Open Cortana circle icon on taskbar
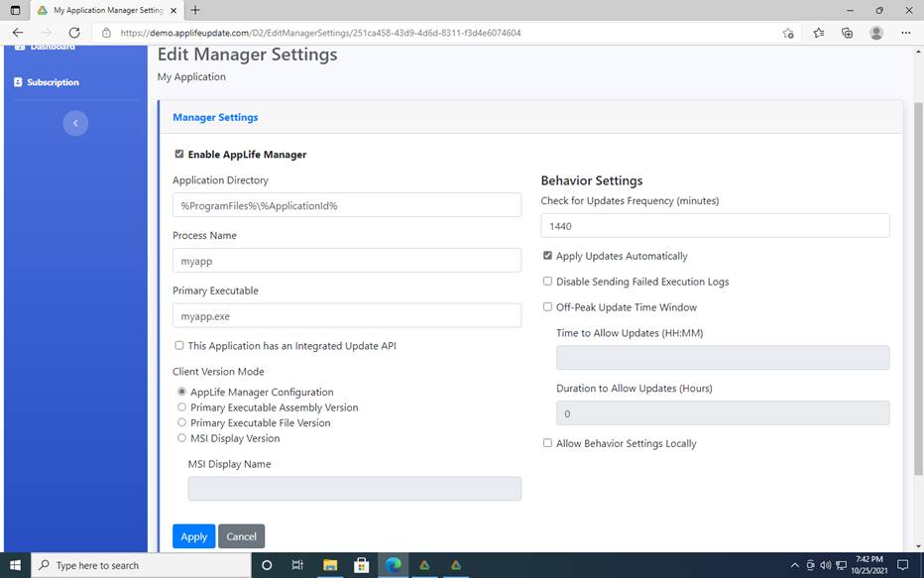The width and height of the screenshot is (924, 578). [267, 565]
